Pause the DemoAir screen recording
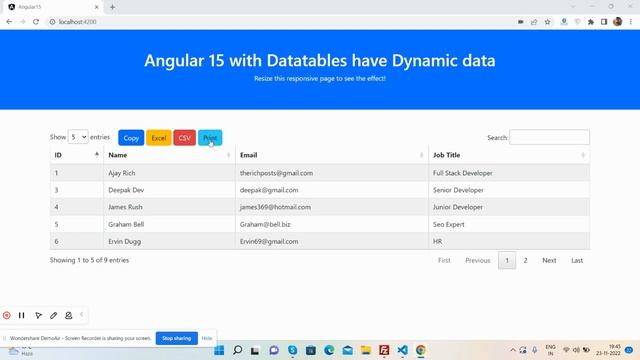The image size is (640, 360). point(22,315)
